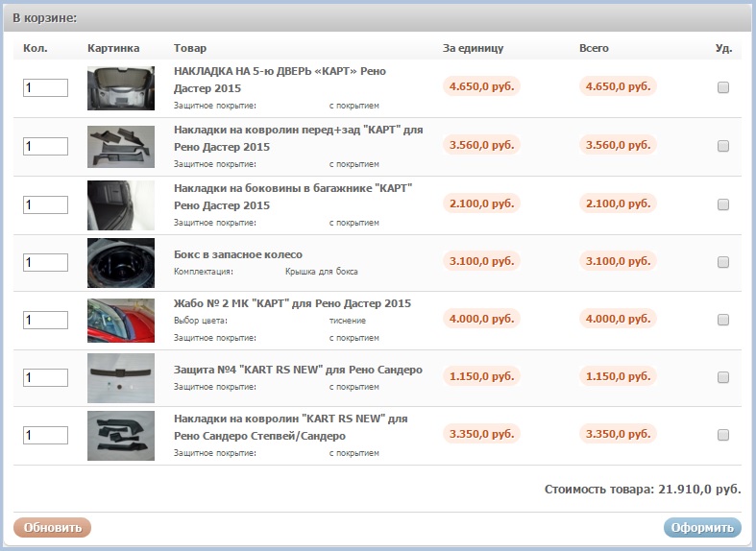The height and width of the screenshot is (551, 756).
Task: Open image of spare wheel box
Action: 120,262
